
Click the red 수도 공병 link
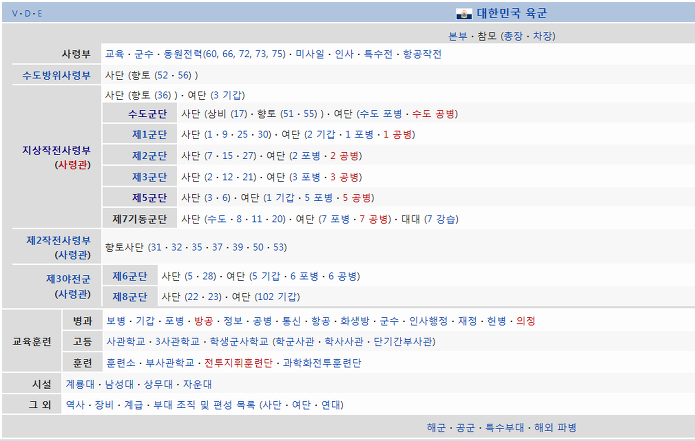[434, 114]
